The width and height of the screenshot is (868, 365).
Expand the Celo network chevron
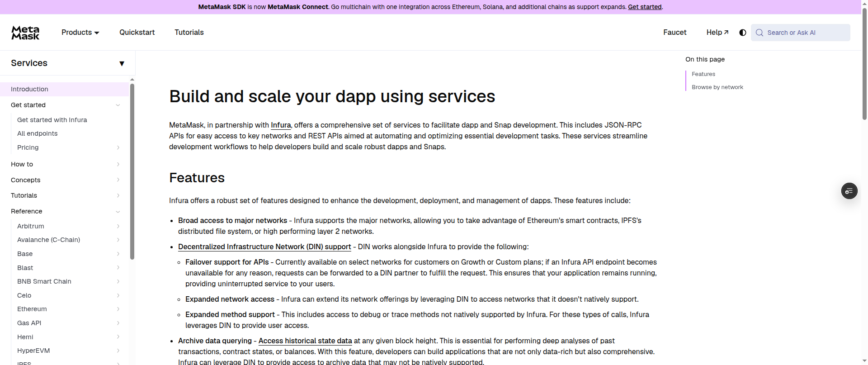[118, 295]
